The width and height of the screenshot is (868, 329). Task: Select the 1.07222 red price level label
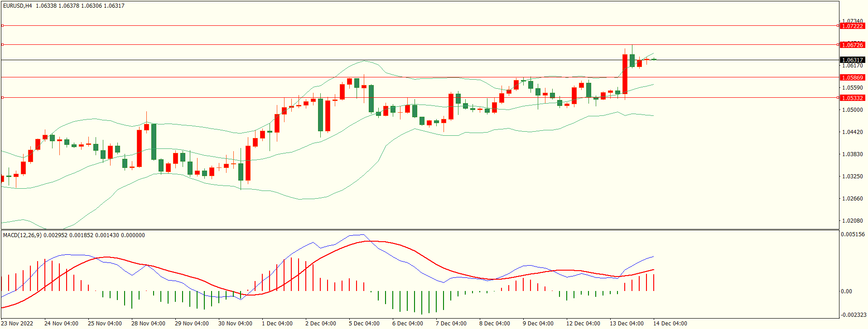[x=852, y=26]
